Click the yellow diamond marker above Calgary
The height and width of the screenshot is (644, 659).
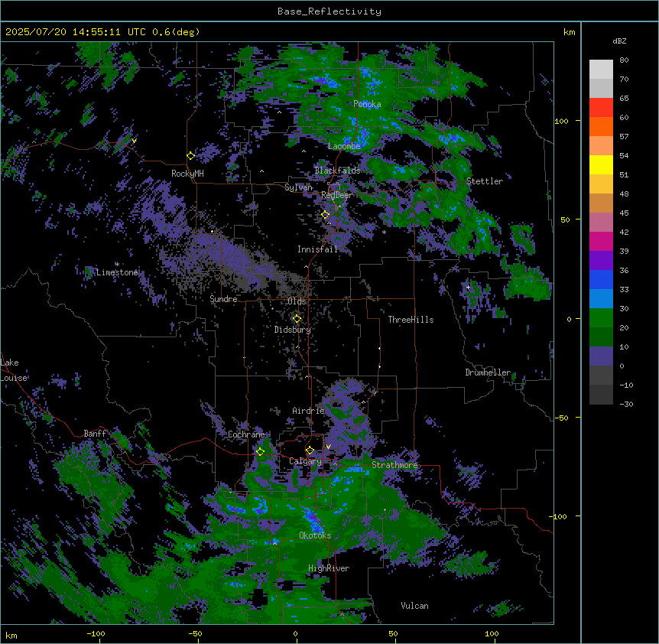pyautogui.click(x=310, y=450)
